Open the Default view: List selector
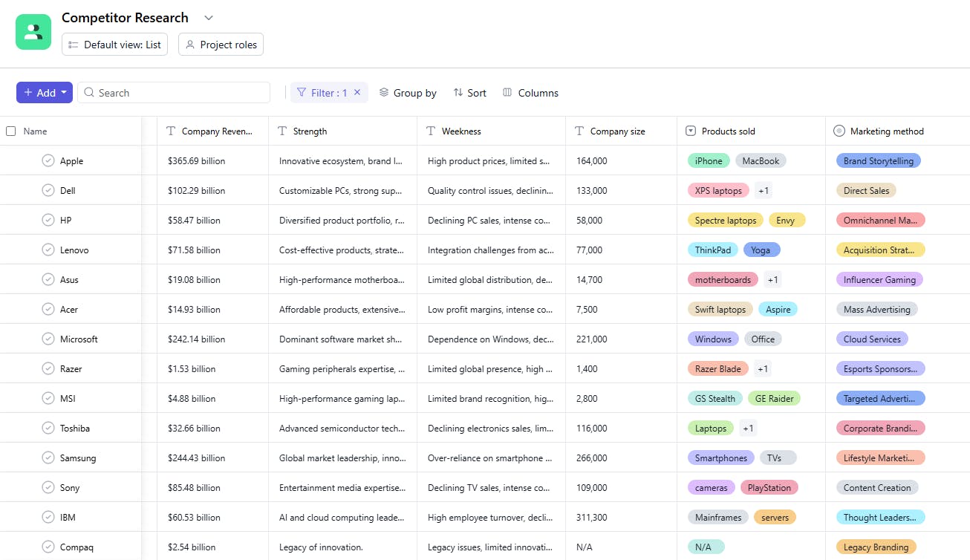This screenshot has width=970, height=560. (x=114, y=45)
